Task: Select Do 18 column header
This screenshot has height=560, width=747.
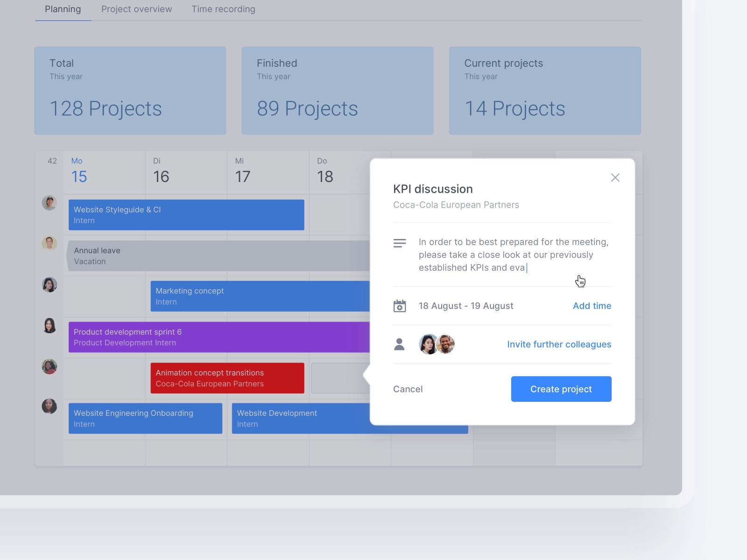Action: pos(340,172)
